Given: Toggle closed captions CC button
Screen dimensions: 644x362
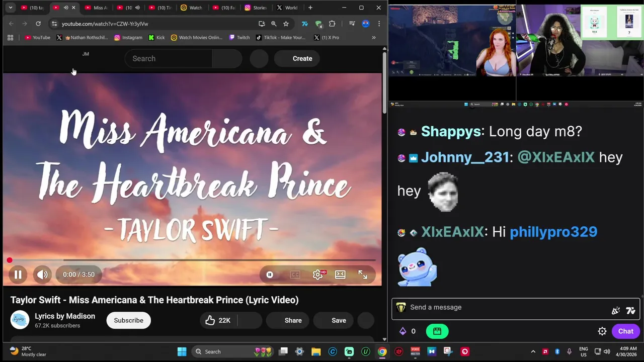Looking at the screenshot, I should tap(295, 275).
